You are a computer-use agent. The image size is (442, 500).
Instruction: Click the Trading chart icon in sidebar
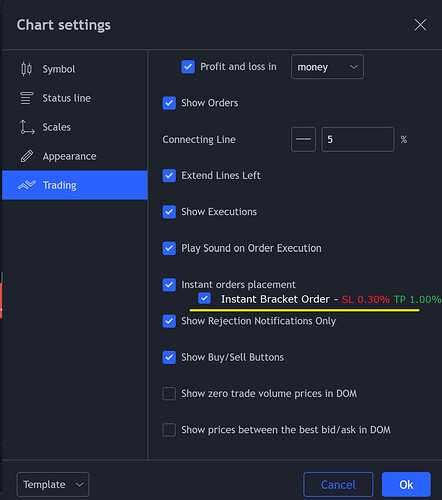point(27,185)
